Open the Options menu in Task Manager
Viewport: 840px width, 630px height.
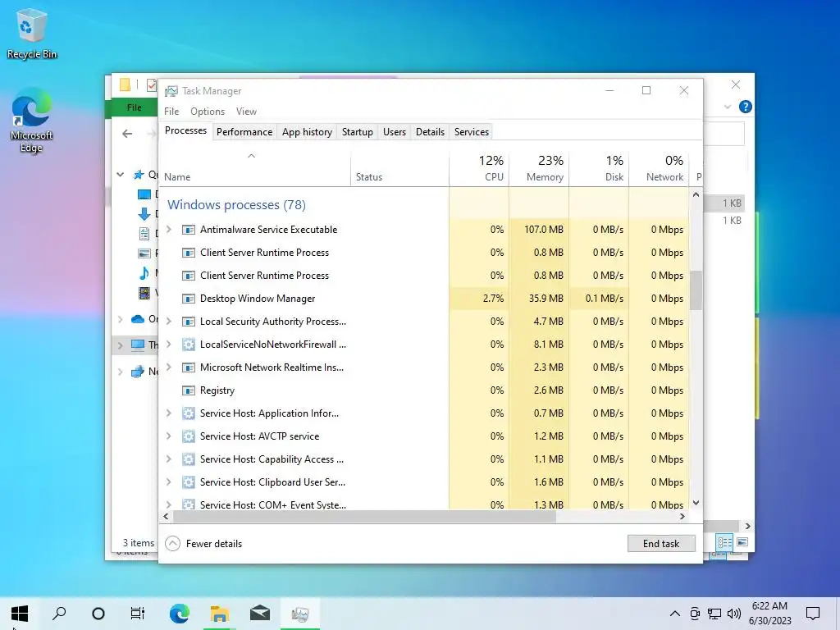point(208,112)
